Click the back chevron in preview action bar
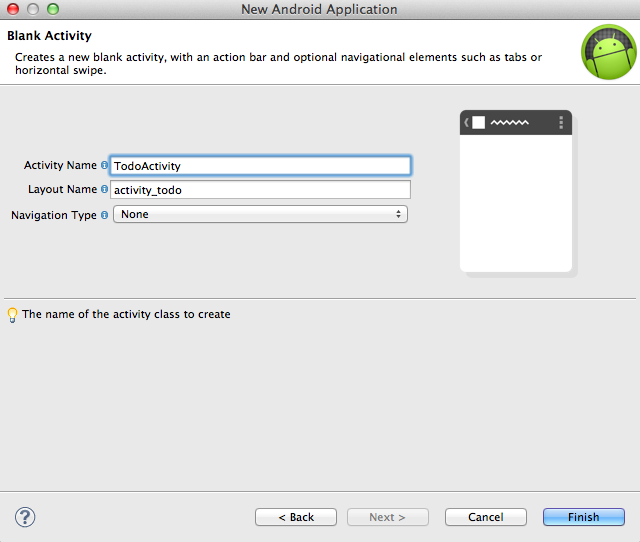640x542 pixels. point(466,122)
